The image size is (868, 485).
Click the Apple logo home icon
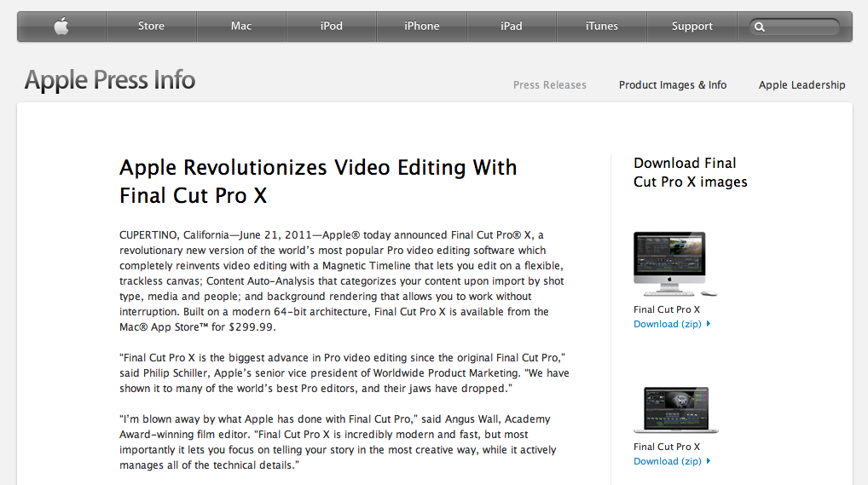pos(61,26)
